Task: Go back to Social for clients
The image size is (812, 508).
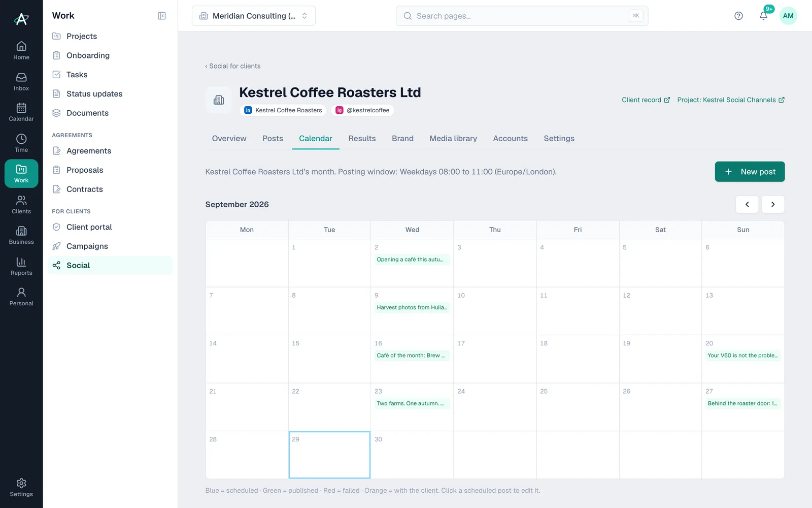Action: pyautogui.click(x=233, y=66)
